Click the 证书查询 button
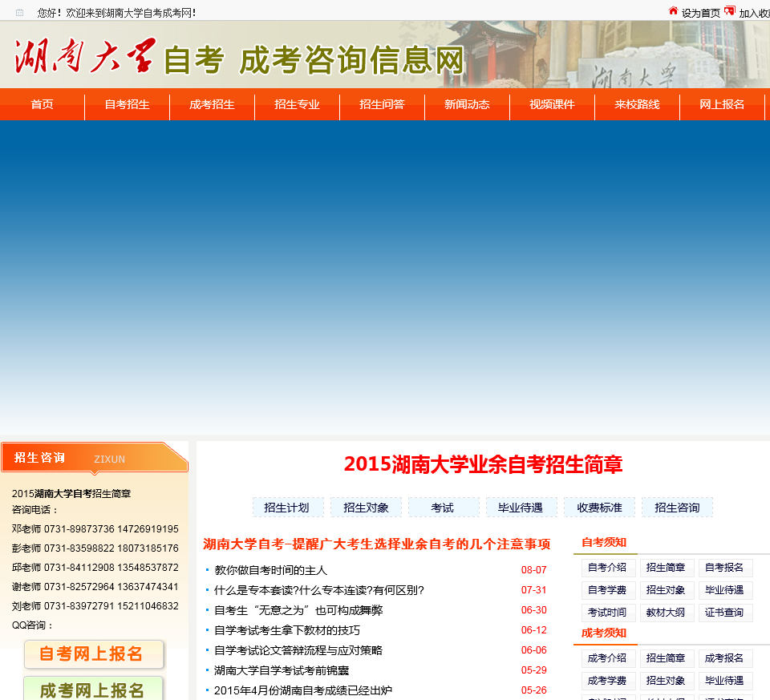The width and height of the screenshot is (770, 700). pyautogui.click(x=725, y=613)
